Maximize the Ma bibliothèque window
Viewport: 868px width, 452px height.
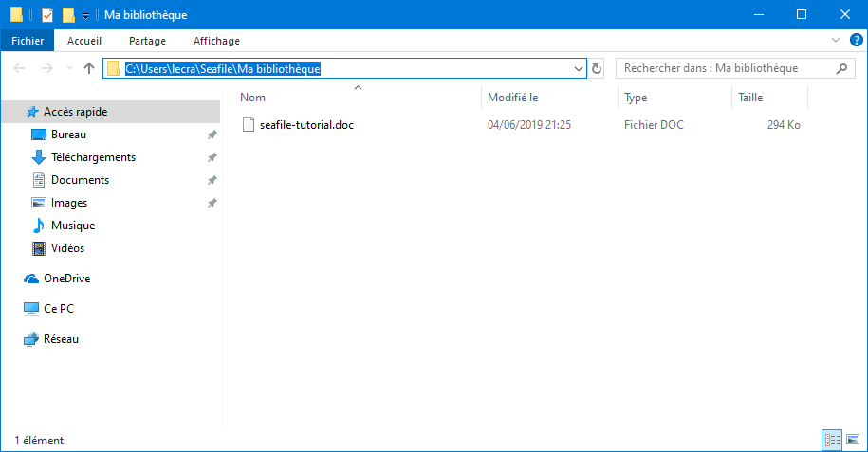click(802, 14)
